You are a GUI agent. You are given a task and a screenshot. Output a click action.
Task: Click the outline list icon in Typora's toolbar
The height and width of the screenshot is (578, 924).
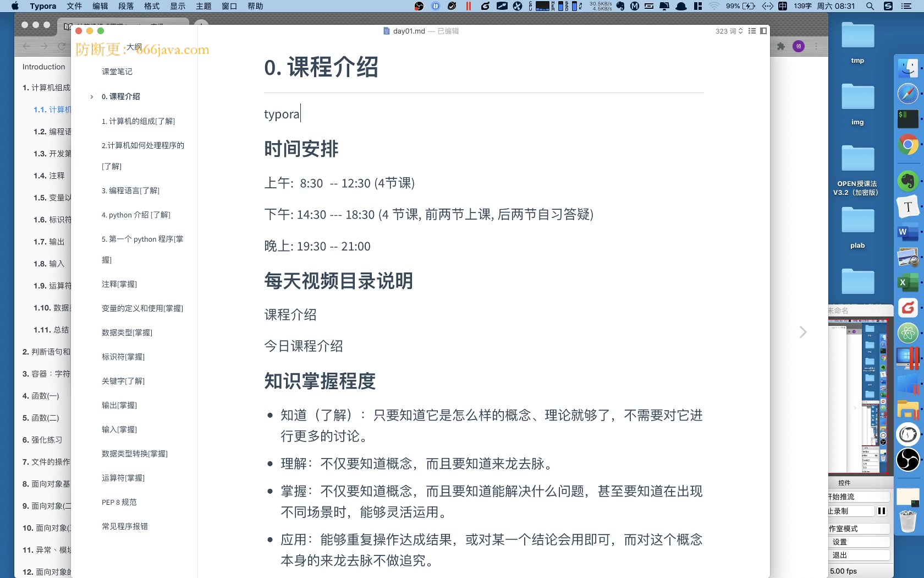(752, 31)
